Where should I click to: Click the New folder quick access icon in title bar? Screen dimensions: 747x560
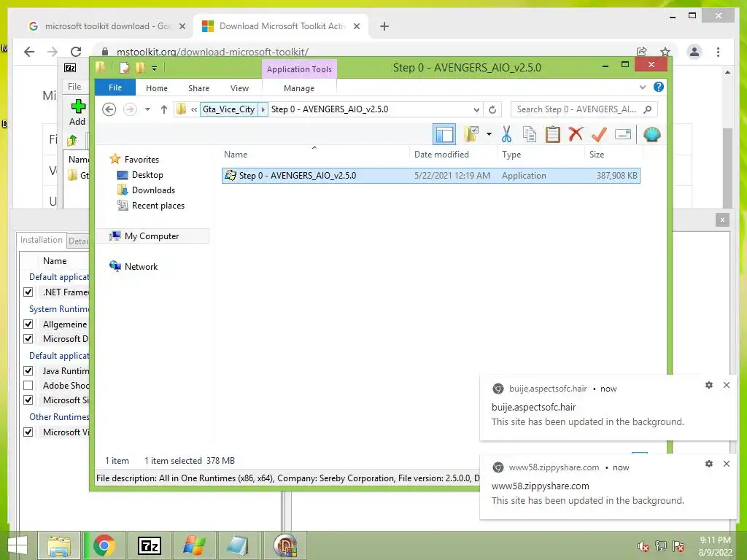(x=140, y=68)
